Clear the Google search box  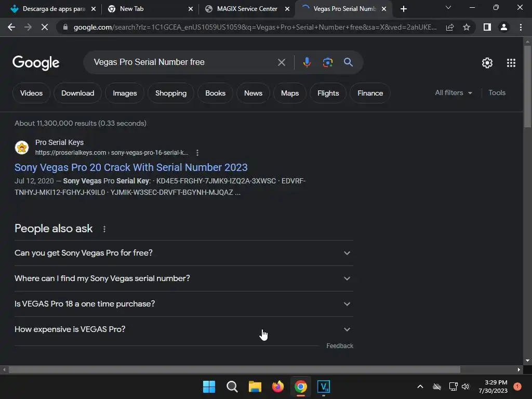[281, 62]
